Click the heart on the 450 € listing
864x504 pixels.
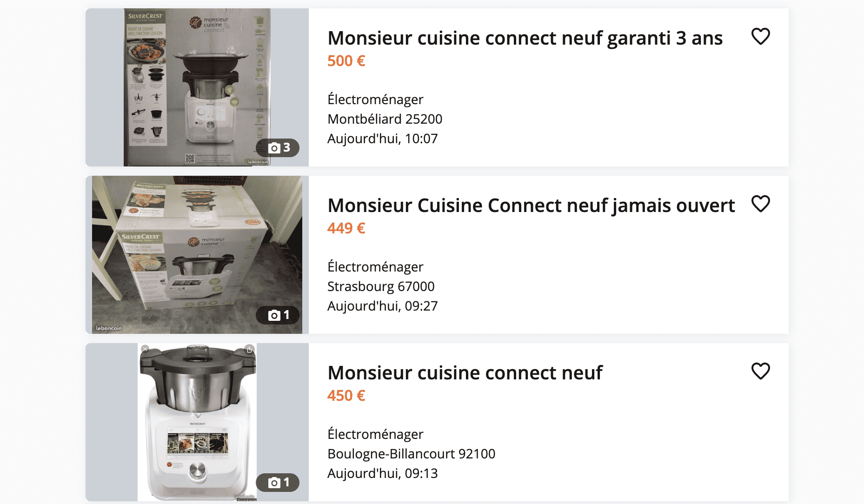click(761, 371)
